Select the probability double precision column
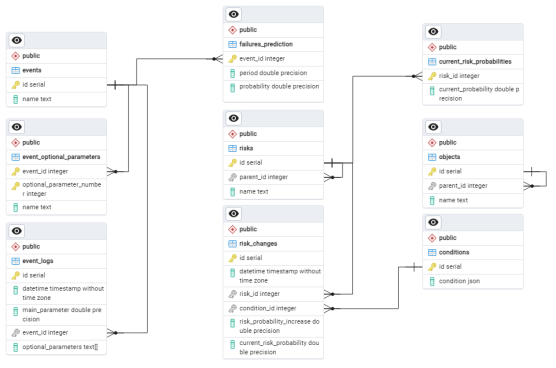This screenshot has height=368, width=556. (x=273, y=87)
